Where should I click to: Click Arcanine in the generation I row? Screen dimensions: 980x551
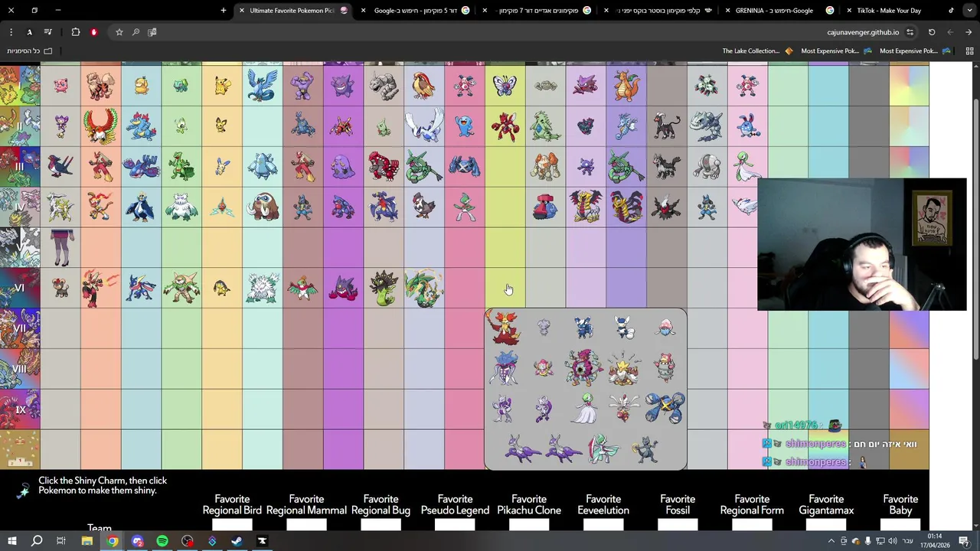100,86
